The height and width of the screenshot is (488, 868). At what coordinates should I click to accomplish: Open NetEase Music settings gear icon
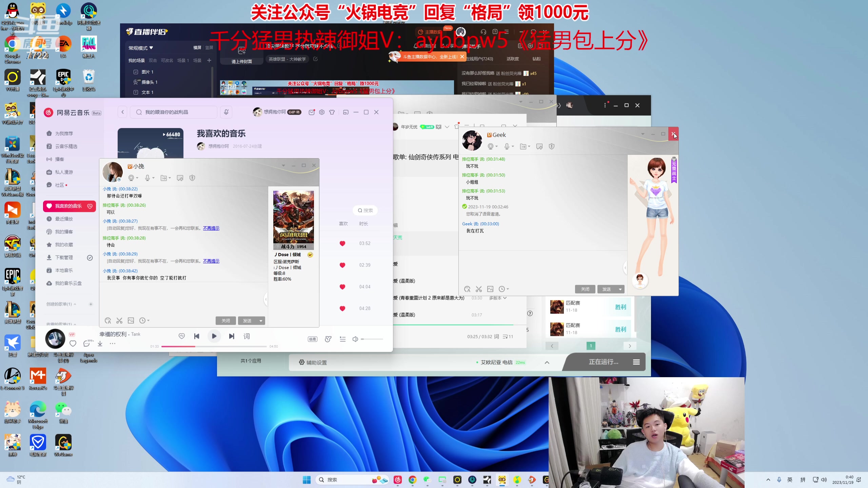tap(322, 112)
